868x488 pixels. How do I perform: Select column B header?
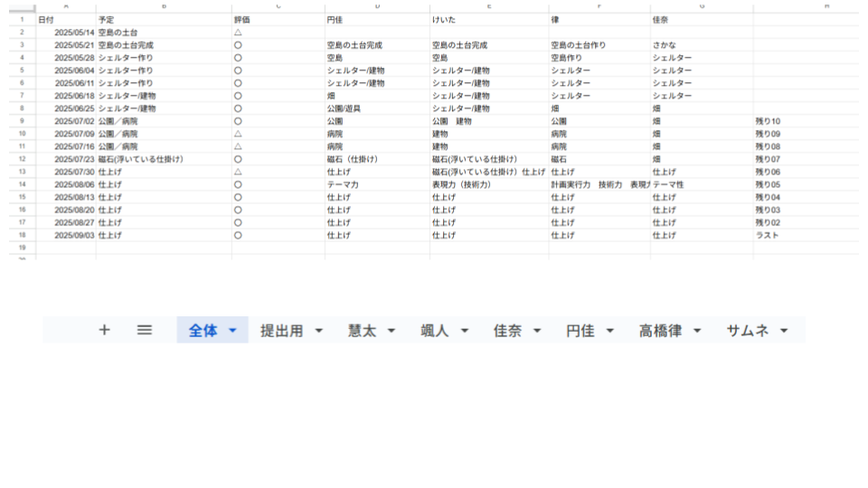(164, 6)
